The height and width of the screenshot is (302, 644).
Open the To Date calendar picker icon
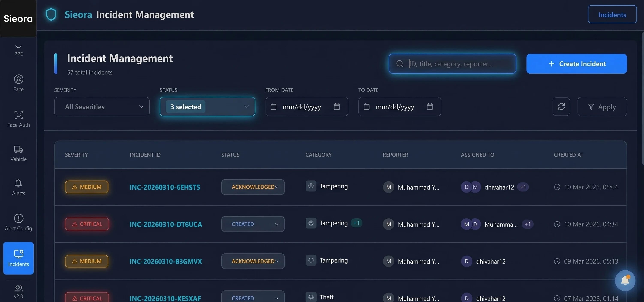tap(429, 107)
